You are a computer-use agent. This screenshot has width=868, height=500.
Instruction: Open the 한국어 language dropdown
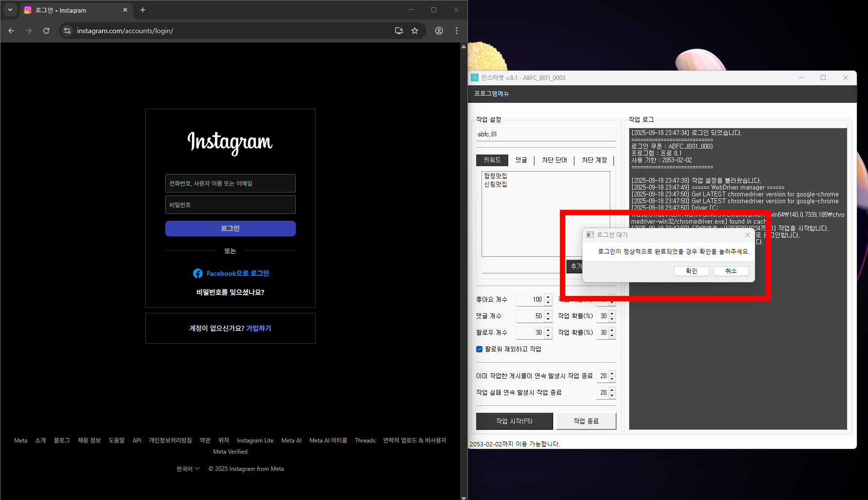click(x=188, y=469)
